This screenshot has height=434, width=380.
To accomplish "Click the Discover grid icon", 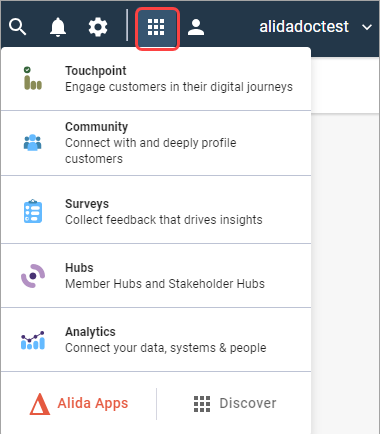I will tap(202, 404).
